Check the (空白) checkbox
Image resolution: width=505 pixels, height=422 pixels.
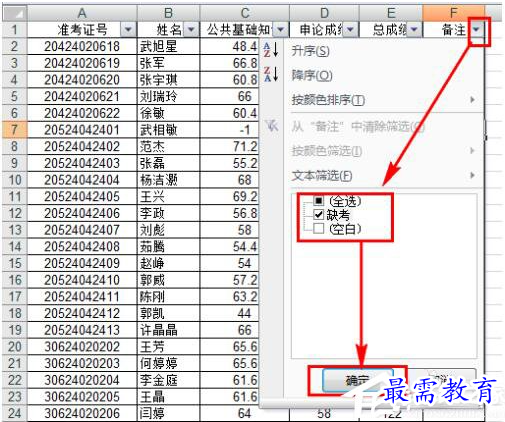point(319,229)
